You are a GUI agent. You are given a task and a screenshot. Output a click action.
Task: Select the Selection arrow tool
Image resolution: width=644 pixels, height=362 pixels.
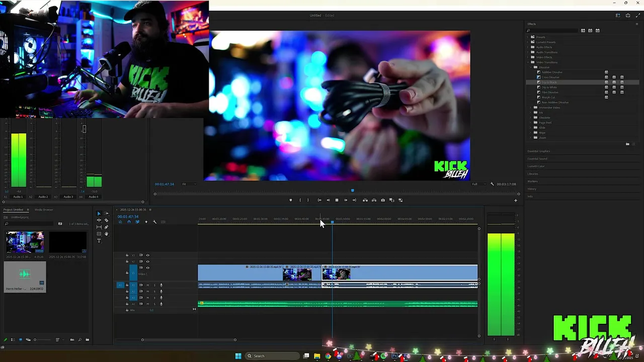[99, 214]
